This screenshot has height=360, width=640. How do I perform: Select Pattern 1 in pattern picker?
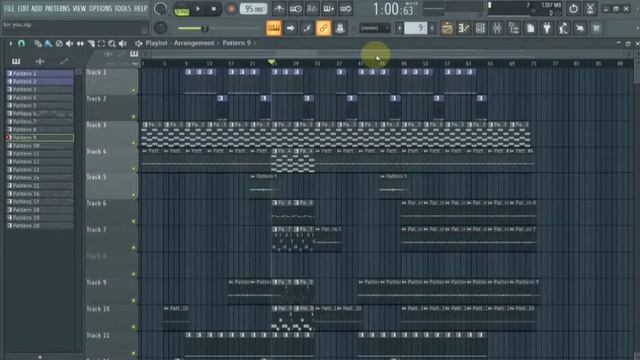coord(40,73)
